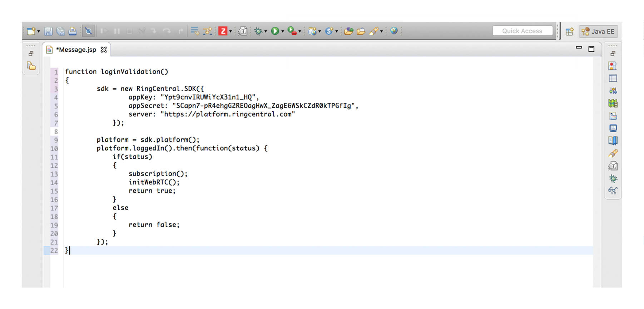Open the green map-style icon in right sidebar
The height and width of the screenshot is (309, 644).
point(613,103)
